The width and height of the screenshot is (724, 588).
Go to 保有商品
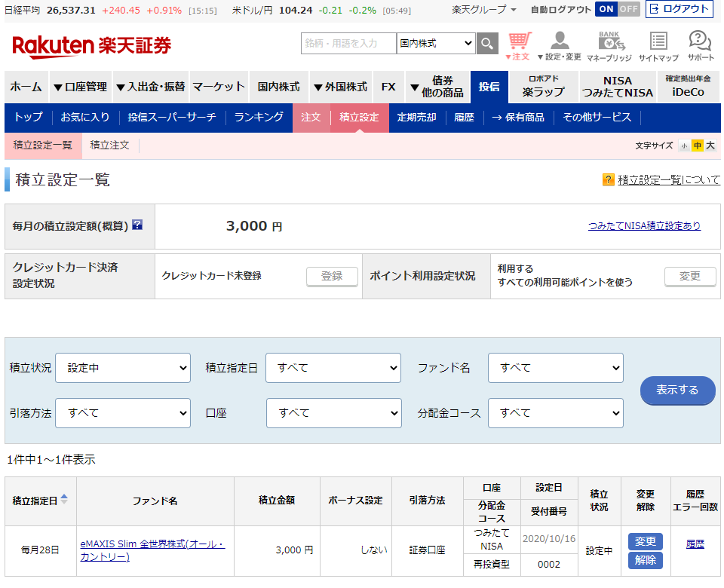click(517, 118)
